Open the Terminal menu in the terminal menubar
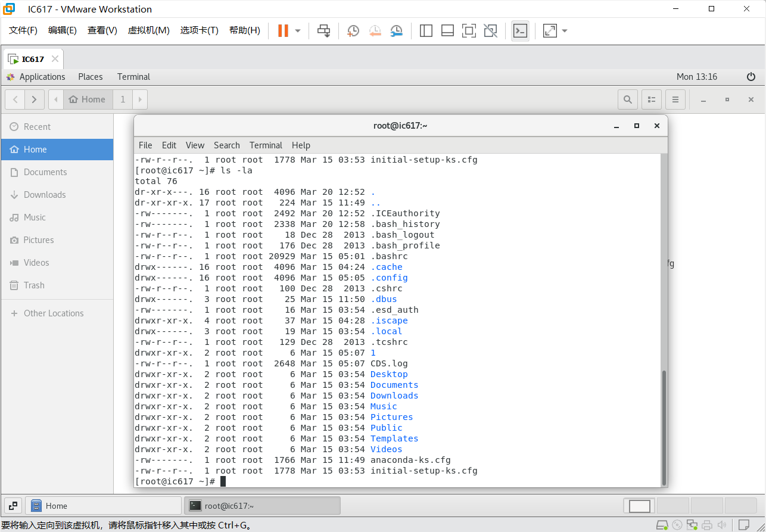This screenshot has height=532, width=766. 266,145
